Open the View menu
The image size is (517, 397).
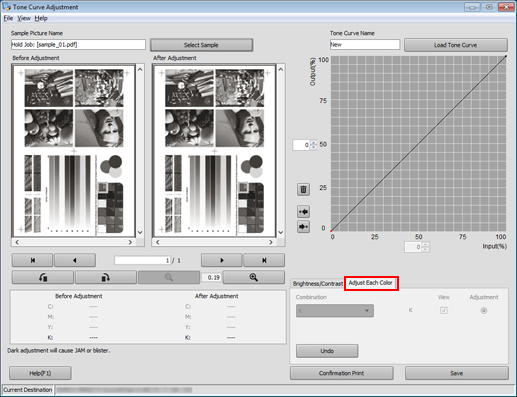pos(24,18)
